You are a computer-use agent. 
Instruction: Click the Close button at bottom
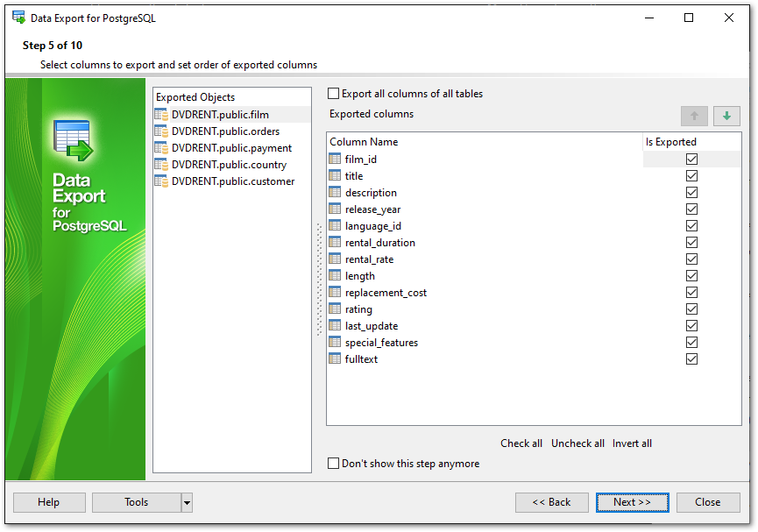[x=708, y=502]
